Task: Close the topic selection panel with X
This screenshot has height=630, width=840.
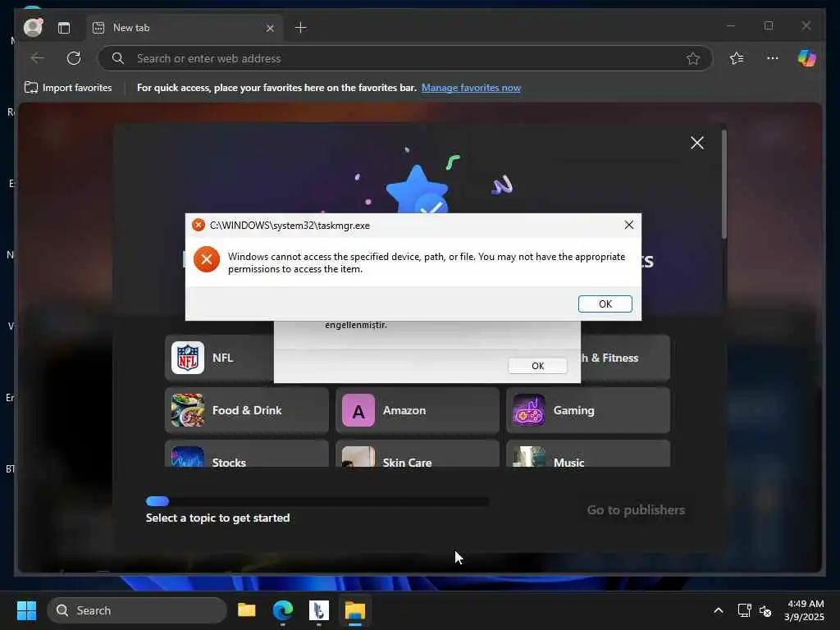Action: (697, 143)
